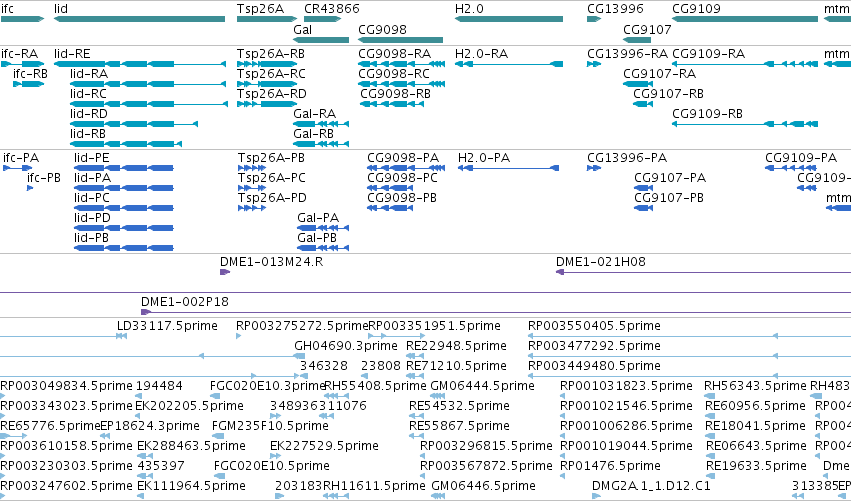Screen dimensions: 851x501
Task: Click the Tsp26A-RB transcript label
Action: pos(271,54)
